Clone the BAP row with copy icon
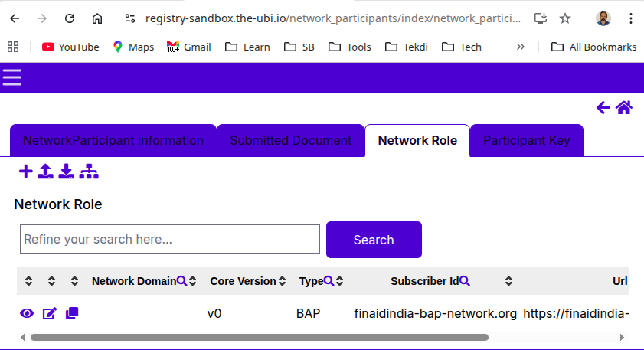This screenshot has height=350, width=644. 72,313
